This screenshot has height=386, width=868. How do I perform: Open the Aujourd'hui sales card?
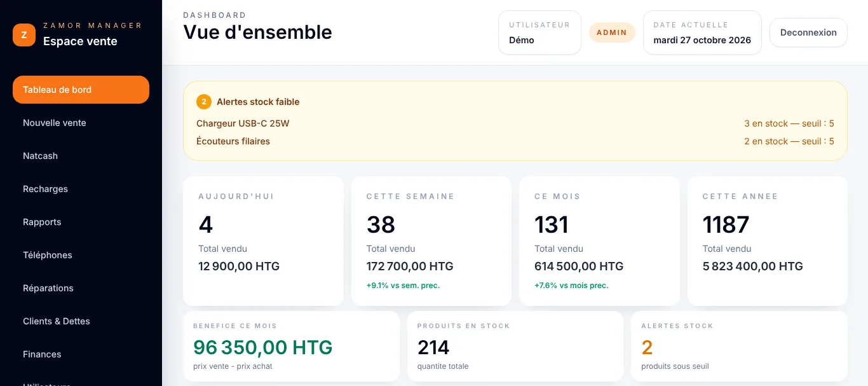click(263, 241)
